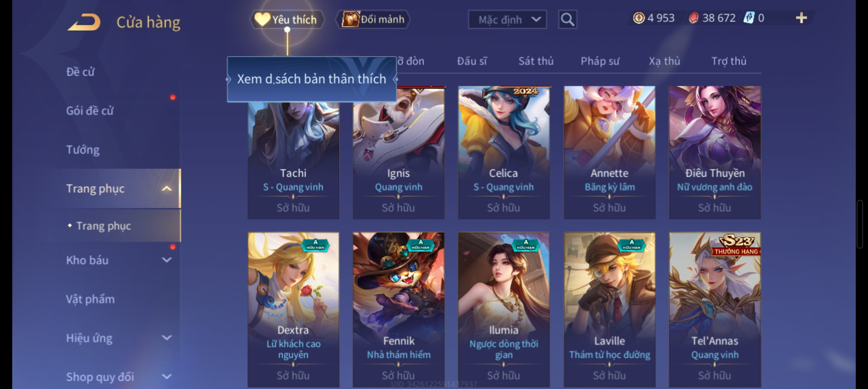Open the Celica S - Quang vinh skin card
868x389 pixels.
(x=504, y=153)
